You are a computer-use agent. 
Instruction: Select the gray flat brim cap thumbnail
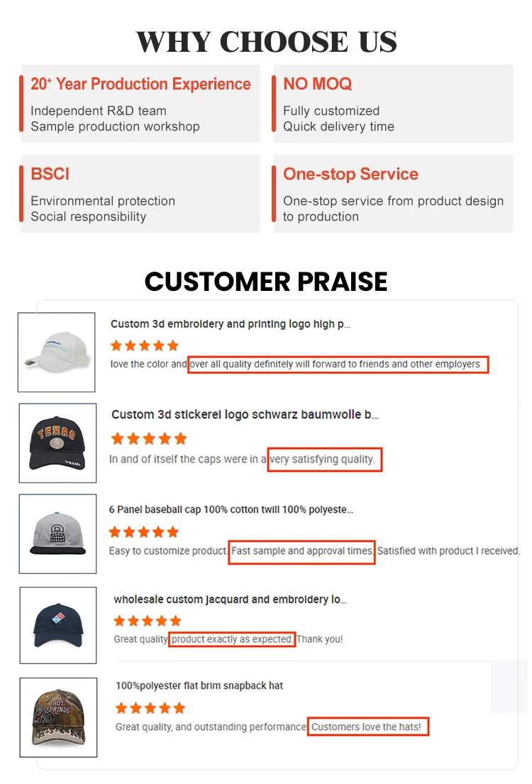(x=57, y=534)
